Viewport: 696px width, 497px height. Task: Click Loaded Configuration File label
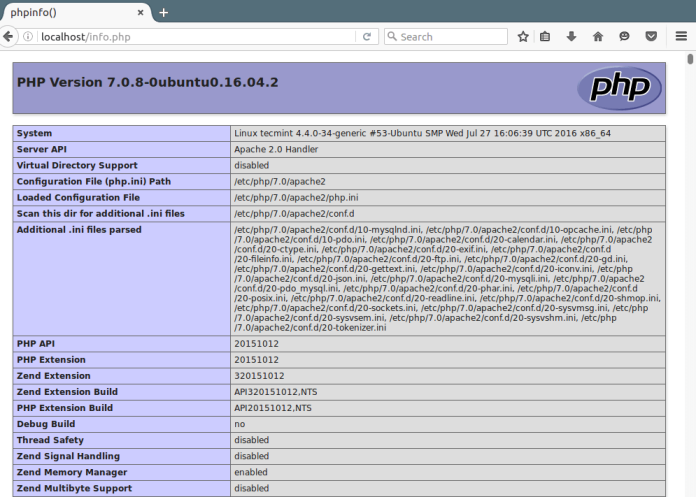pos(78,197)
